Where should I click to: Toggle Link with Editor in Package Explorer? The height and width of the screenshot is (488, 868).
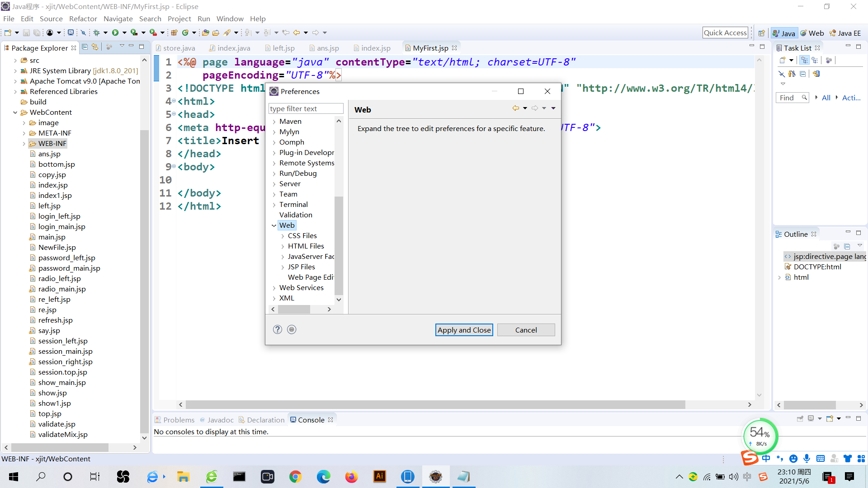[x=94, y=47]
